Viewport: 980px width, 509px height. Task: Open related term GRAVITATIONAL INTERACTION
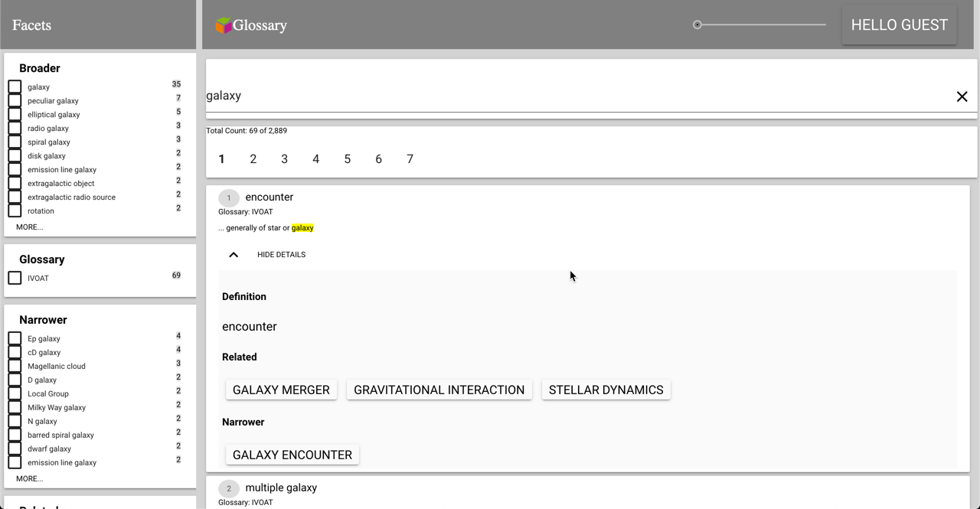coord(439,390)
